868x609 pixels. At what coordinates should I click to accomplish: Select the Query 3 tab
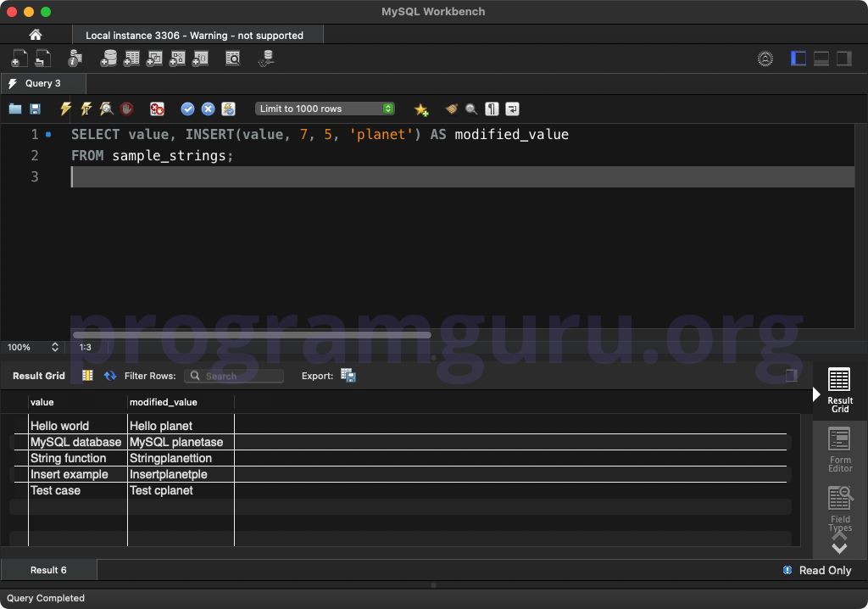point(43,83)
